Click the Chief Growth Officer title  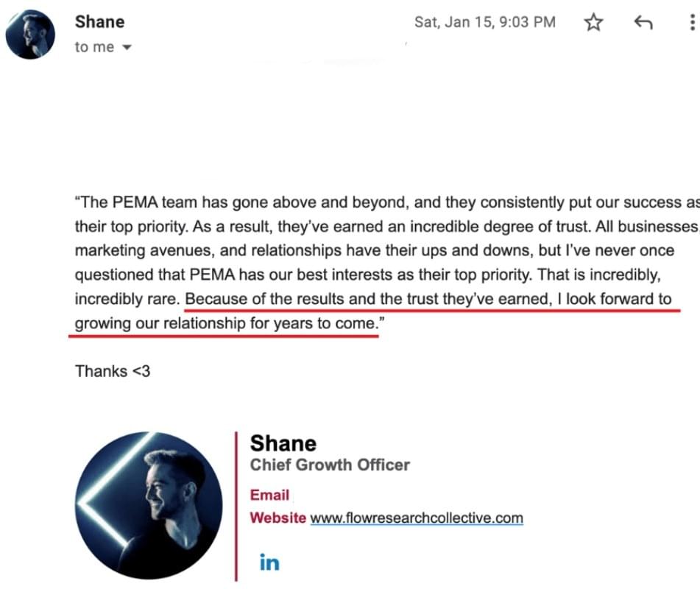(330, 465)
